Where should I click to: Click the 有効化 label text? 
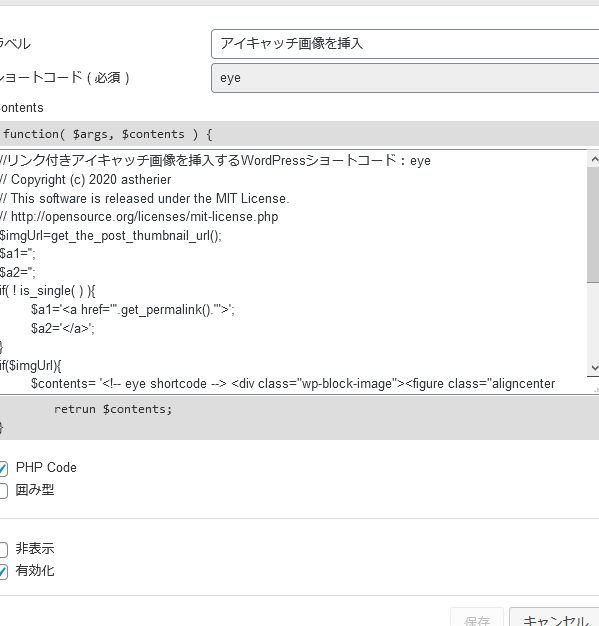(x=35, y=571)
